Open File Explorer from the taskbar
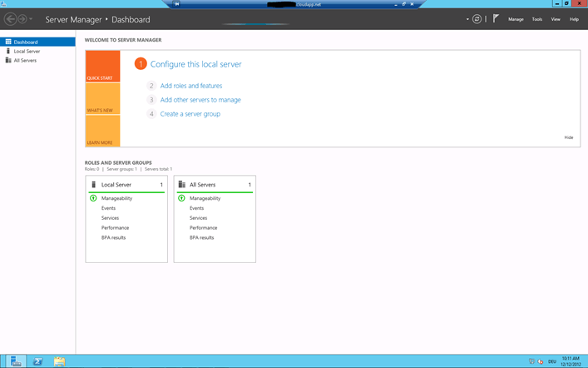 click(59, 361)
